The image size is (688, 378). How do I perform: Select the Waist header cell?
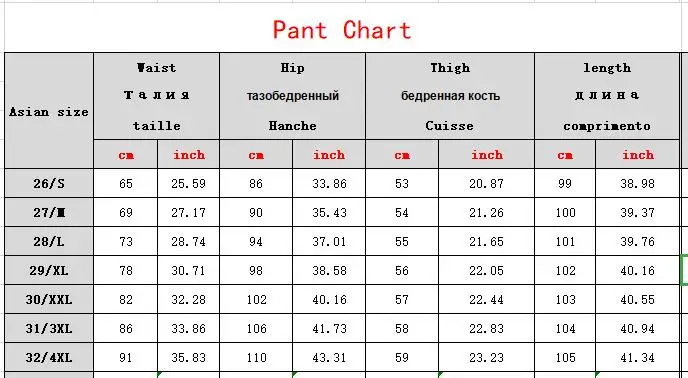click(157, 97)
